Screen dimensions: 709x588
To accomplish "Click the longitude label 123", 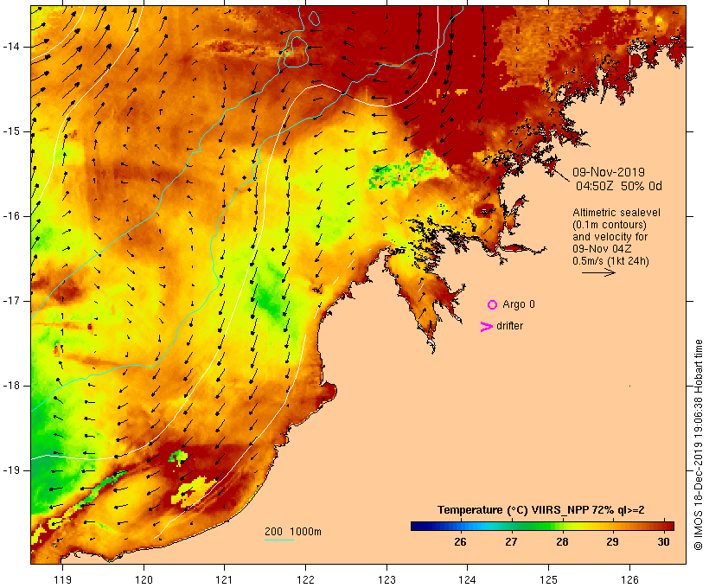I will pyautogui.click(x=386, y=580).
